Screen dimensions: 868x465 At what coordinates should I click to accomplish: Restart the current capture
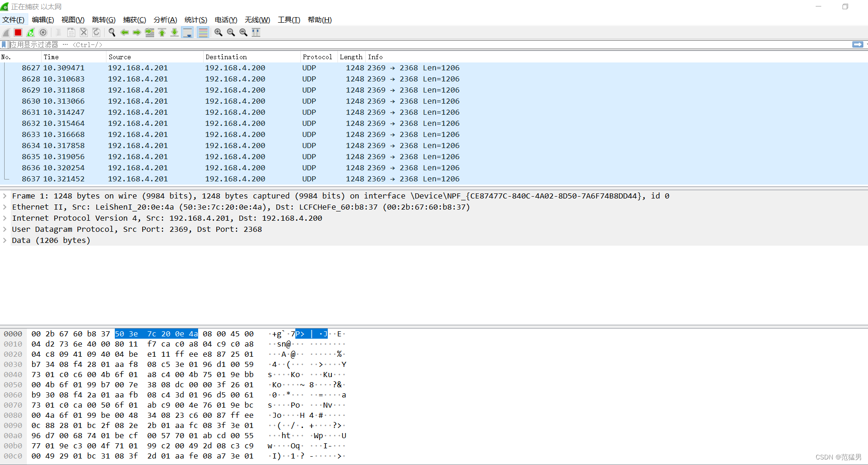tap(31, 32)
